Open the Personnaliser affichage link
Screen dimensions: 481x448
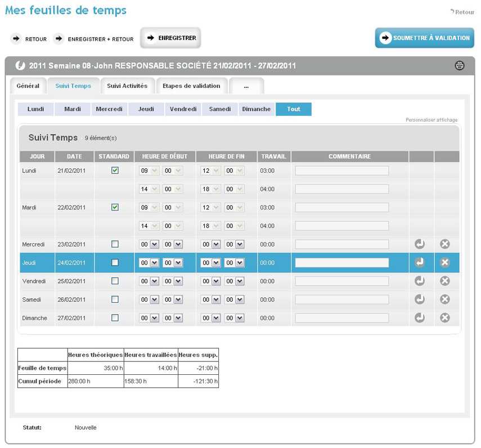click(431, 120)
